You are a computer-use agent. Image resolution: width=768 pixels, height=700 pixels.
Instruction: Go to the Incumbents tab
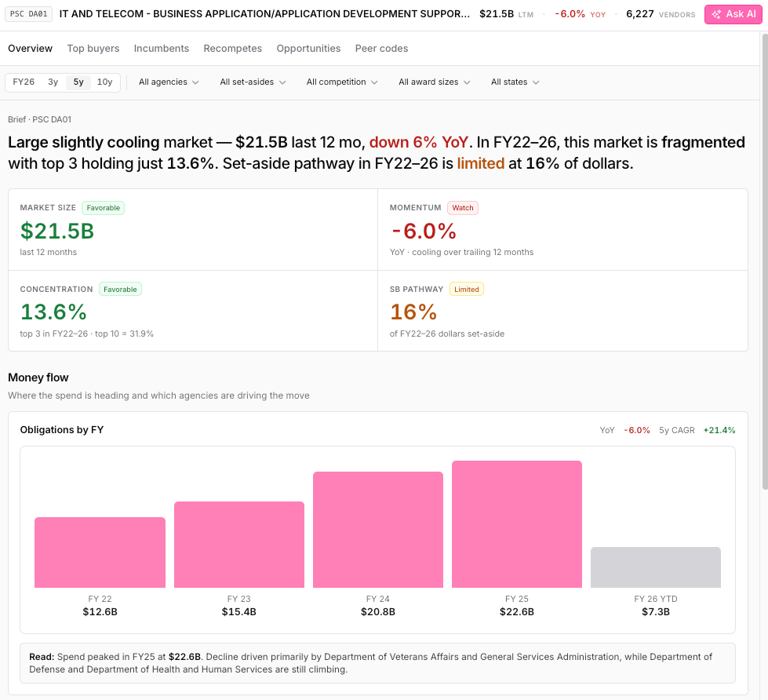pyautogui.click(x=161, y=49)
